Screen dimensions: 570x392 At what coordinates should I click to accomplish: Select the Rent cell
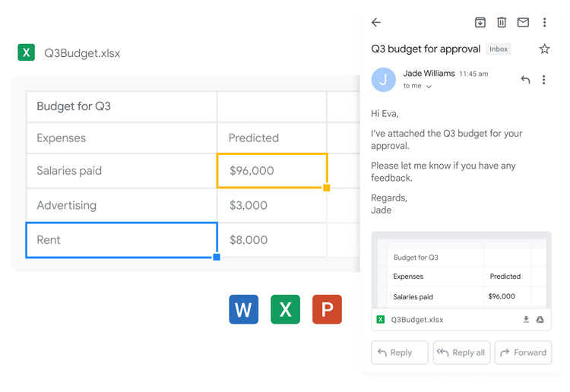coord(122,240)
